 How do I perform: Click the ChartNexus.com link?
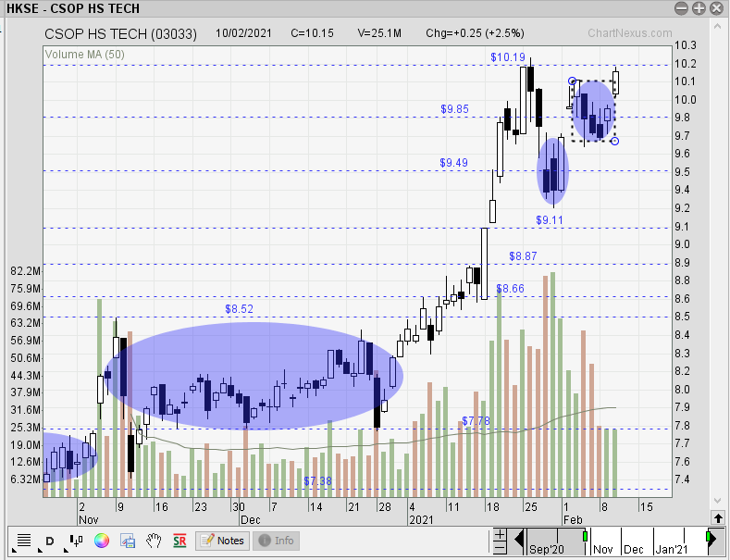629,33
